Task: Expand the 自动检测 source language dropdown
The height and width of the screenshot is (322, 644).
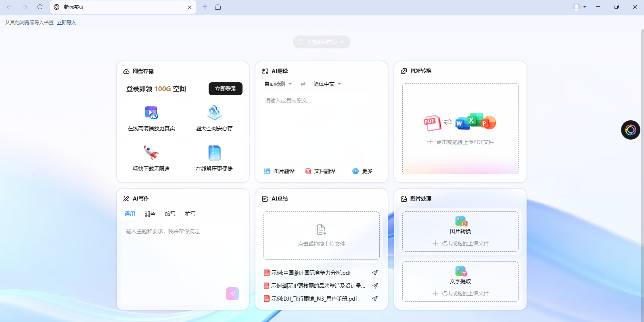Action: coord(278,84)
